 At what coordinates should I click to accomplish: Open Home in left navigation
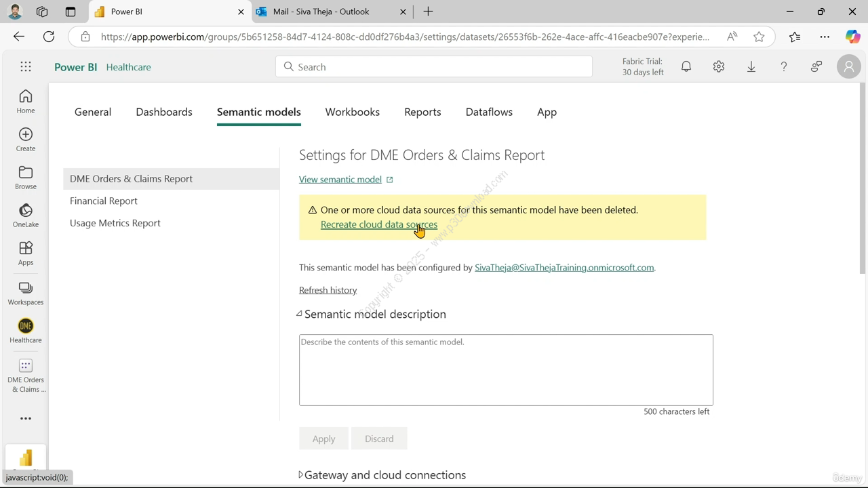tap(26, 101)
